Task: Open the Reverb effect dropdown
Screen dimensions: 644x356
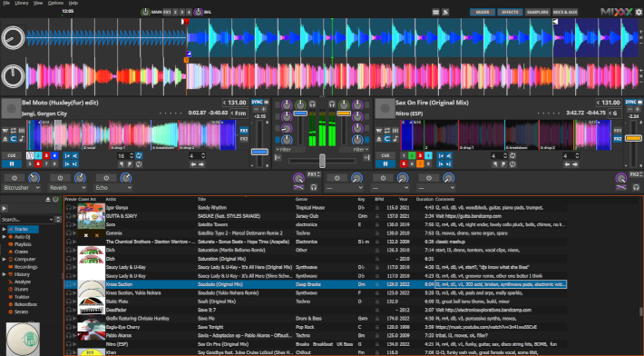Action: tap(67, 187)
